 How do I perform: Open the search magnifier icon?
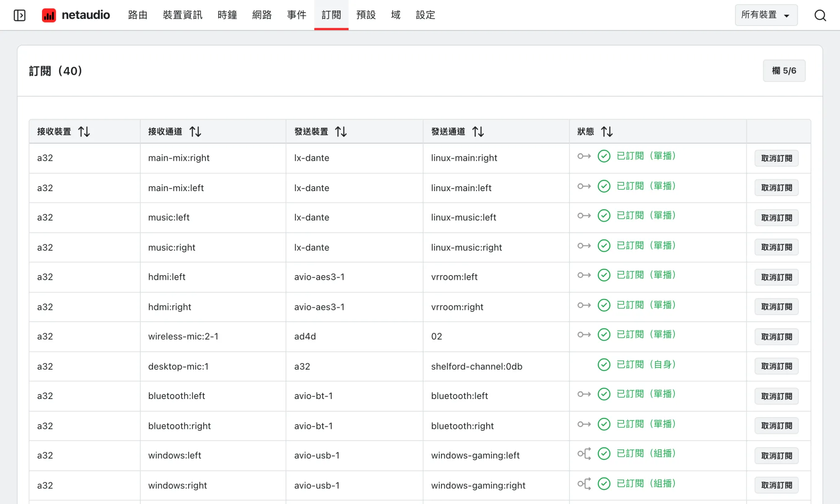pos(820,15)
